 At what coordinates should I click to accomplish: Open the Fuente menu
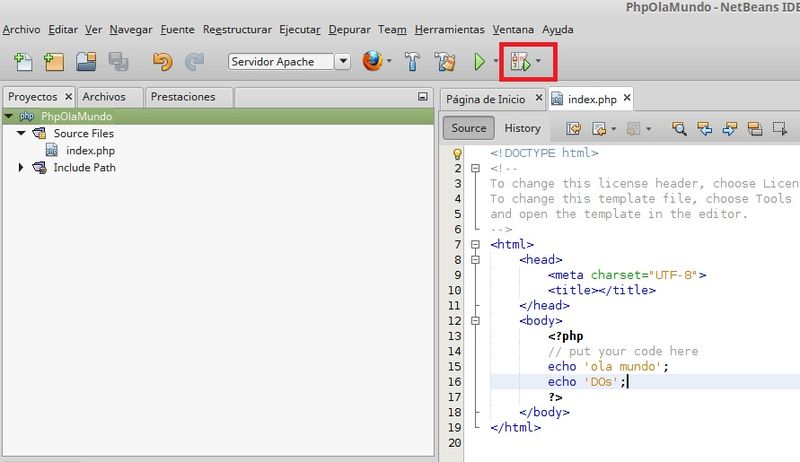pyautogui.click(x=178, y=30)
